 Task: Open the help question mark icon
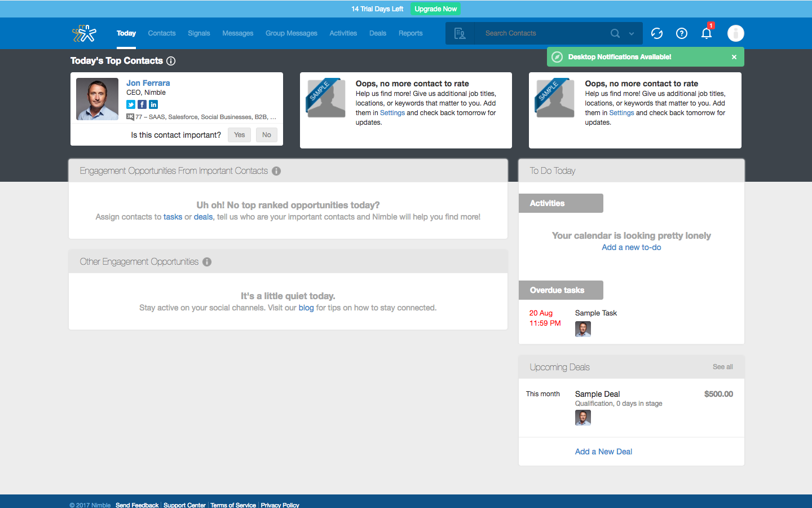click(682, 33)
